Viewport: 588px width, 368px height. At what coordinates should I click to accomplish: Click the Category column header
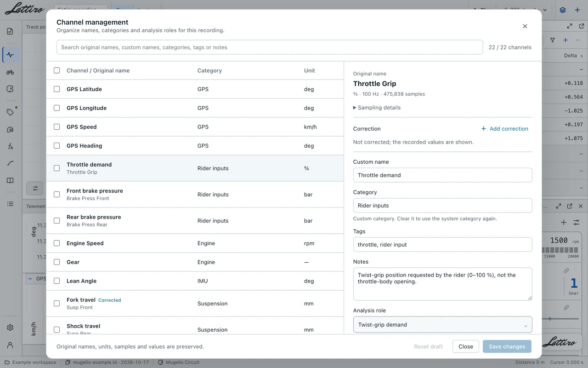[209, 70]
